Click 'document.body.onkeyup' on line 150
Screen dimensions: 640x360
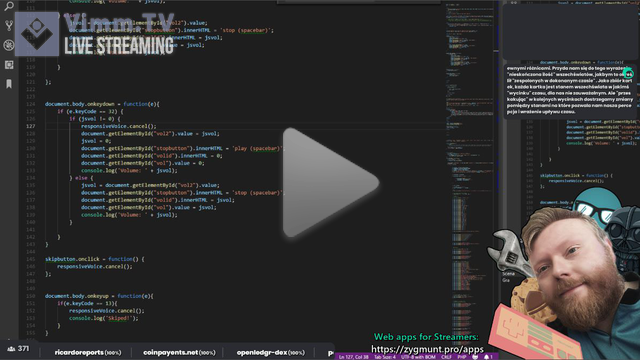click(x=77, y=296)
